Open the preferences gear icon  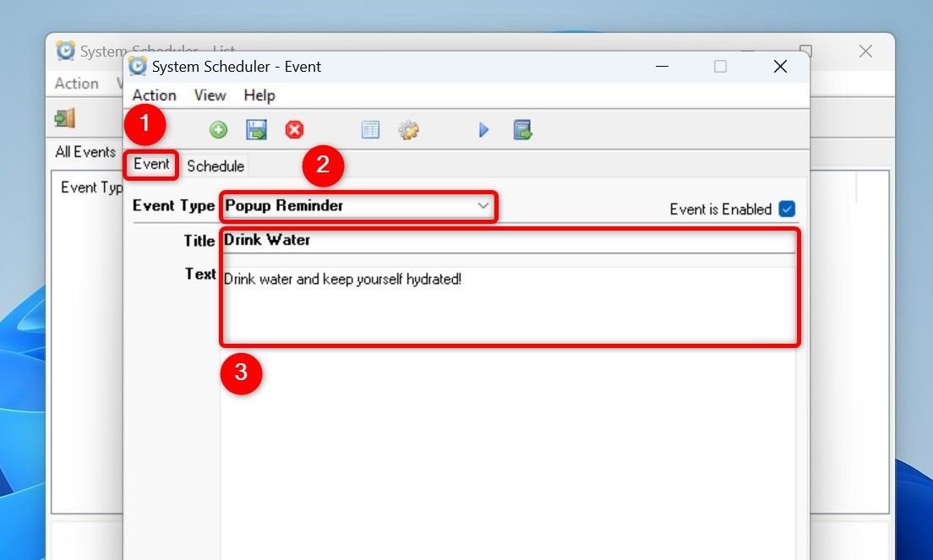(x=409, y=129)
